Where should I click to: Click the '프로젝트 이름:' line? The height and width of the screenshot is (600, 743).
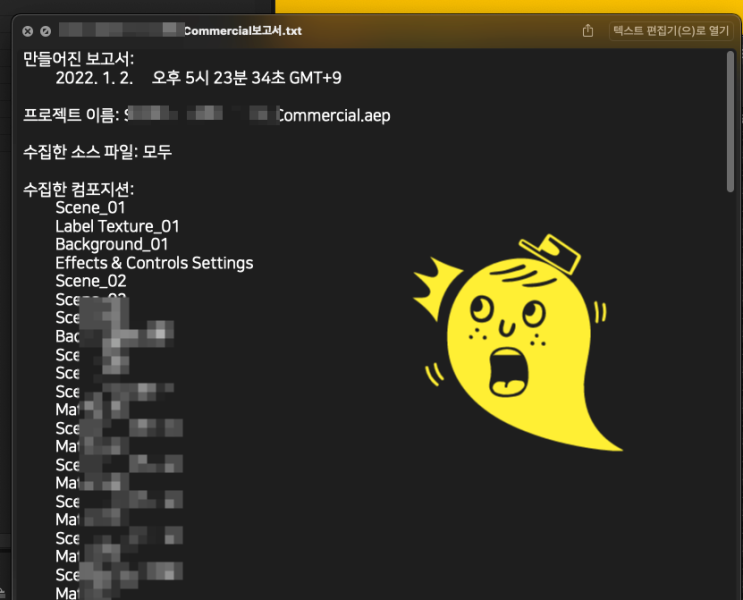207,115
